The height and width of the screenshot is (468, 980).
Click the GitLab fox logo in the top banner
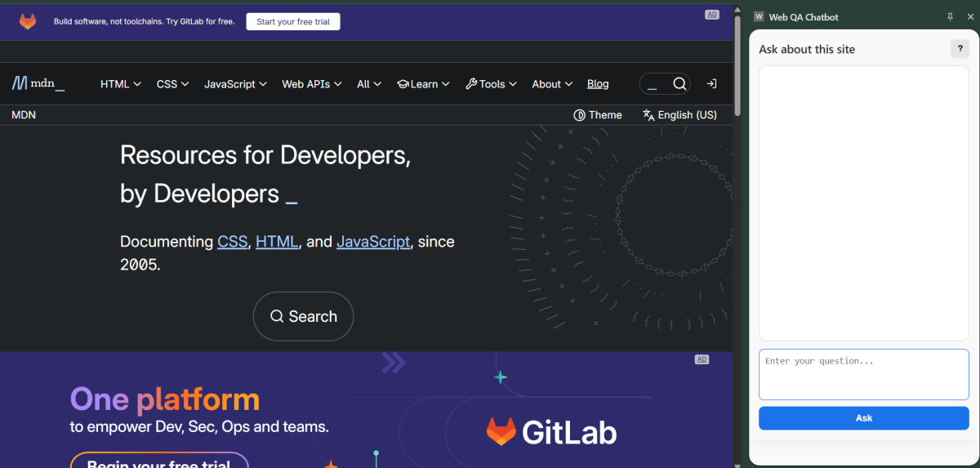(x=28, y=22)
